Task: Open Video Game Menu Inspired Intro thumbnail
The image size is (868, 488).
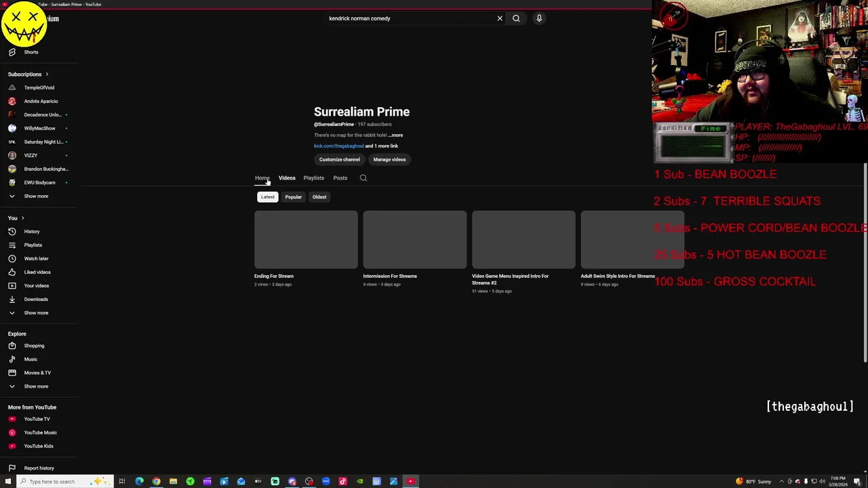Action: tap(524, 239)
